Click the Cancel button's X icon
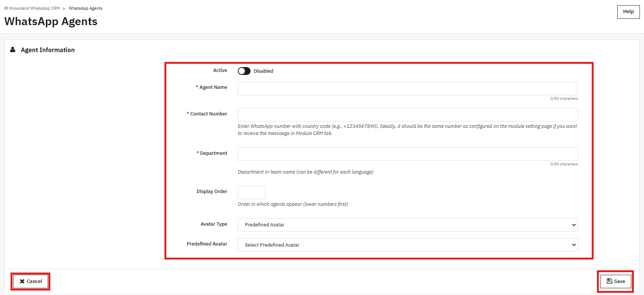Image resolution: width=644 pixels, height=295 pixels. tap(22, 281)
